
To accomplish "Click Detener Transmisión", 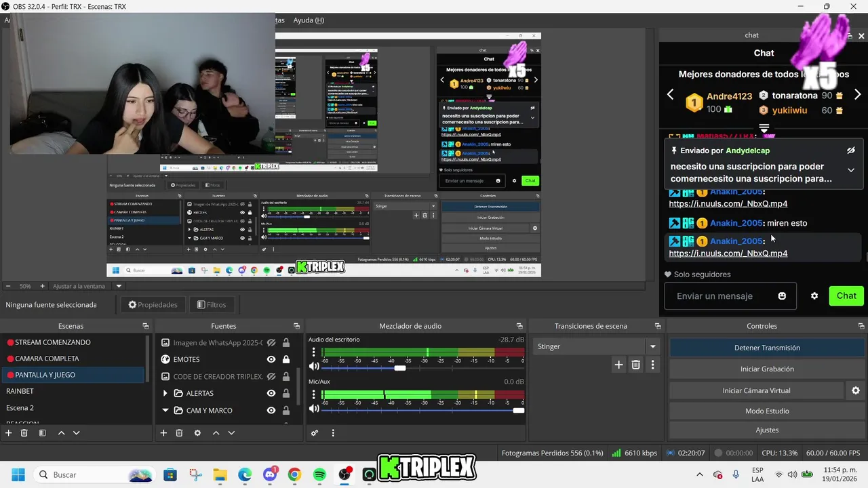I will point(767,348).
